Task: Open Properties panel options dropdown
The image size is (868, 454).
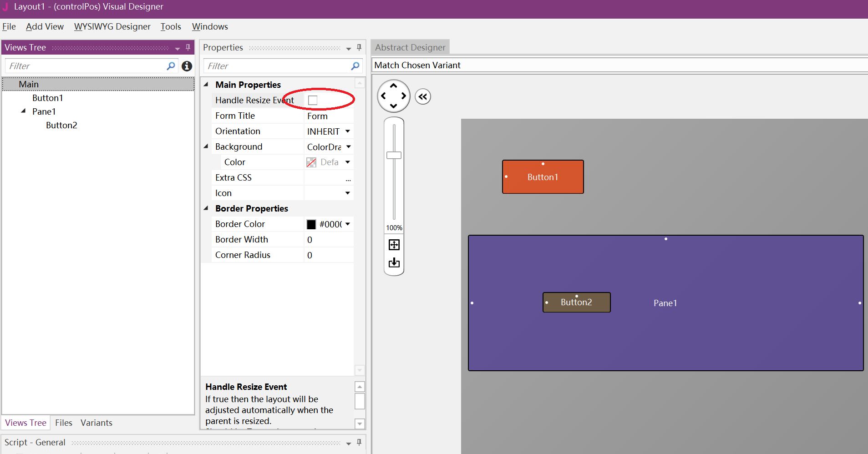Action: tap(349, 48)
